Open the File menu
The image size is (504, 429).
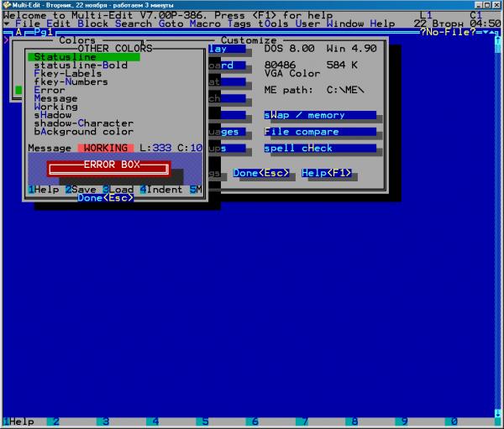click(28, 24)
